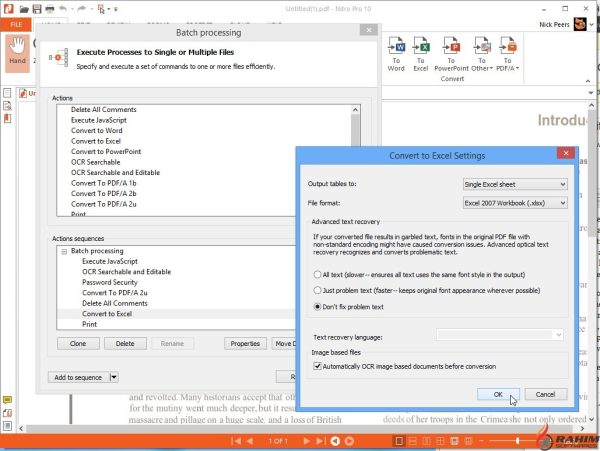Click the Save disk icon in quick access toolbar

[x=37, y=9]
